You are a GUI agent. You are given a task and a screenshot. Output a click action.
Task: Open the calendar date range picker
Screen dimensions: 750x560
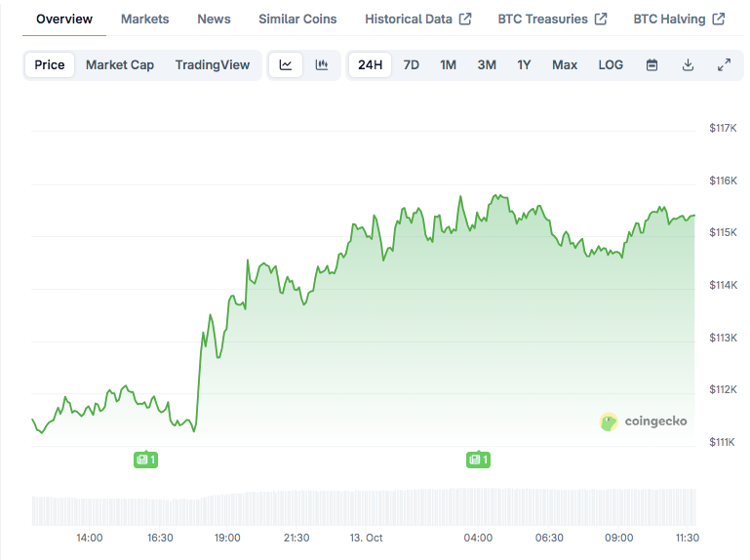[652, 65]
